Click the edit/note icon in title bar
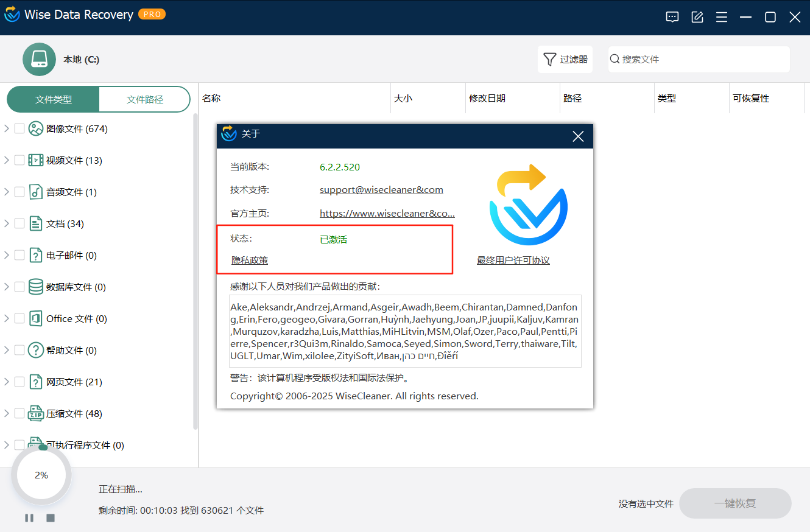This screenshot has height=532, width=810. tap(697, 17)
